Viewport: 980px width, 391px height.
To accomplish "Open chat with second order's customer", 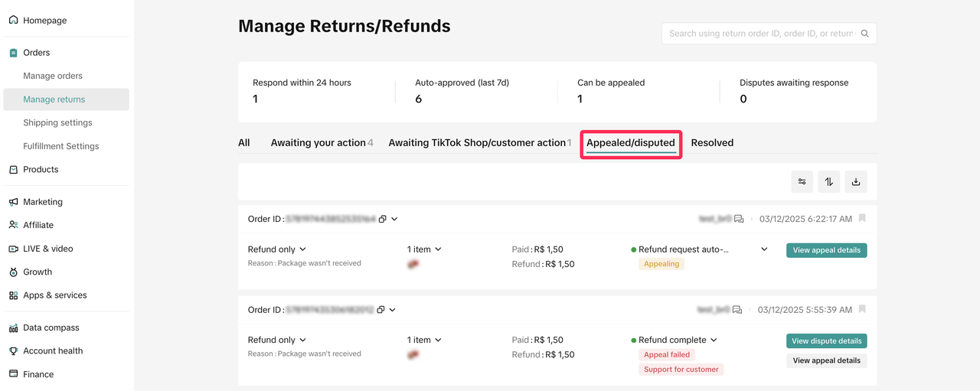I will coord(737,310).
